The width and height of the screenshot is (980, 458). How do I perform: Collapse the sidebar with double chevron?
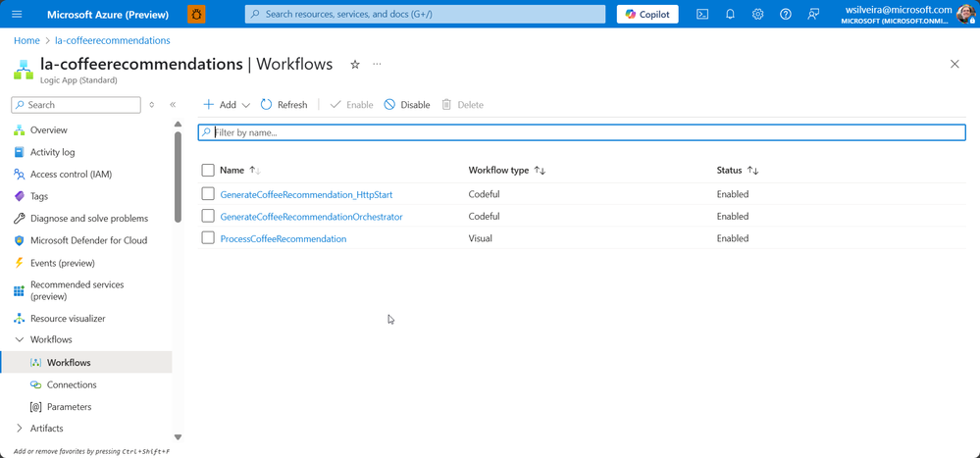pos(173,105)
